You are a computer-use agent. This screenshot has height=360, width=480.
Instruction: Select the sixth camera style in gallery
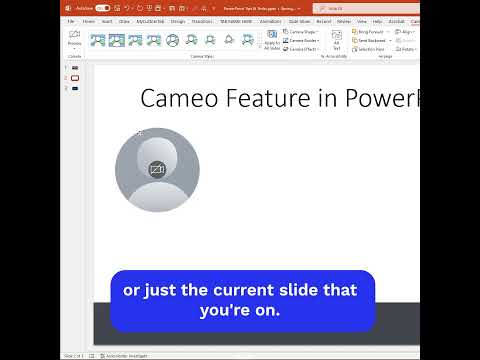(191, 40)
